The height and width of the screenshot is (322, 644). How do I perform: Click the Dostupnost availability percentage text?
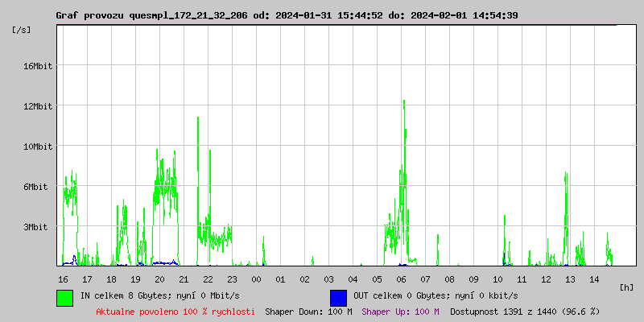[x=525, y=312]
